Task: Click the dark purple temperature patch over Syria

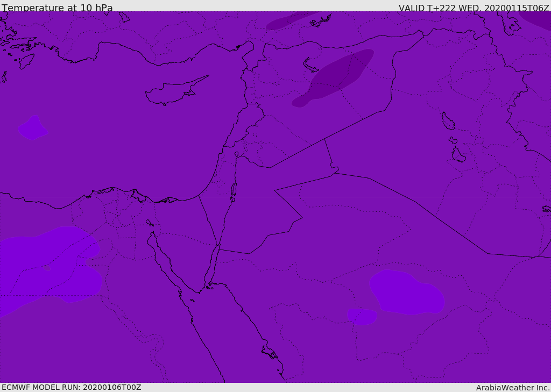Action: click(x=333, y=78)
